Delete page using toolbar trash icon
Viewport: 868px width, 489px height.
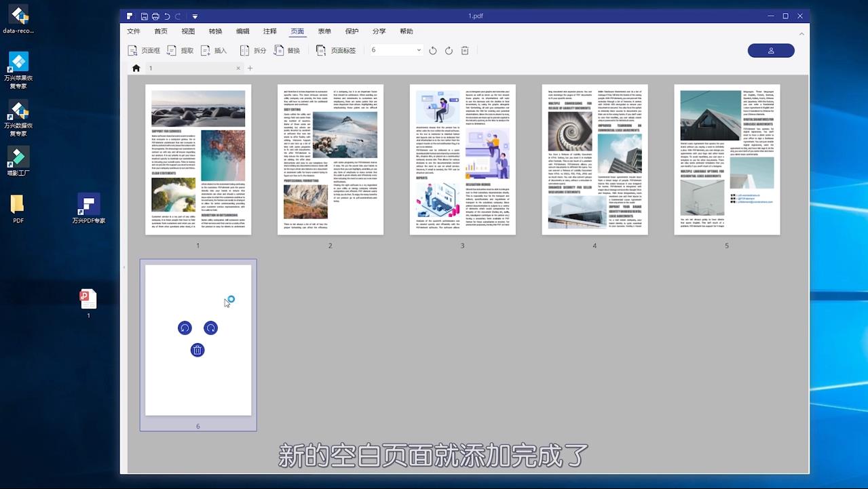click(x=465, y=50)
